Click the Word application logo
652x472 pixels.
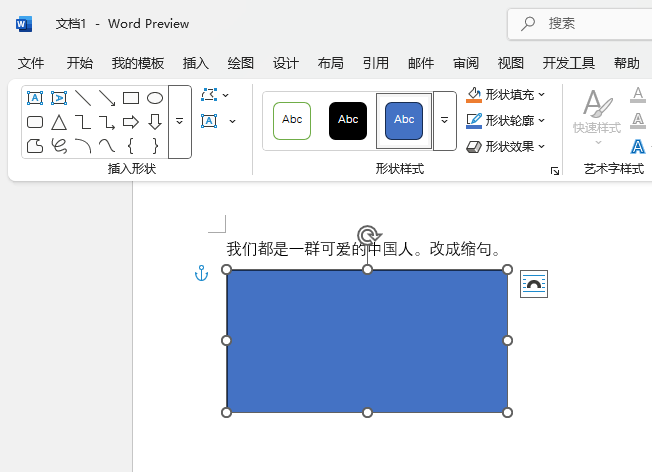pyautogui.click(x=24, y=24)
